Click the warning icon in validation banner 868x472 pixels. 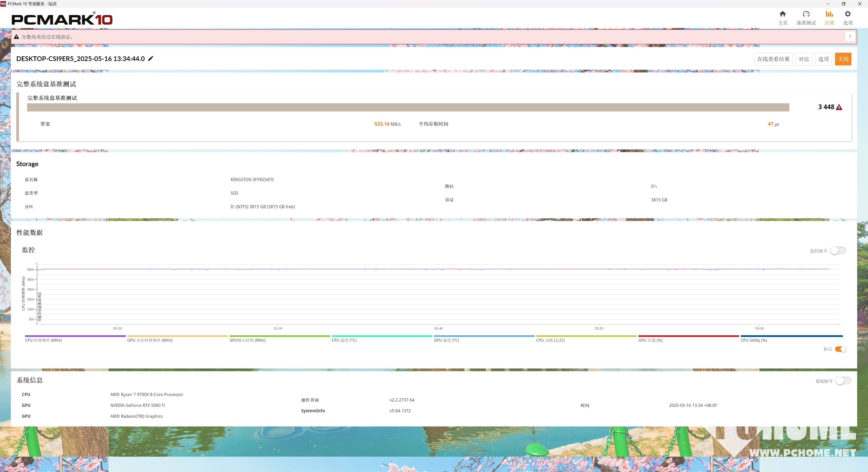pyautogui.click(x=16, y=37)
